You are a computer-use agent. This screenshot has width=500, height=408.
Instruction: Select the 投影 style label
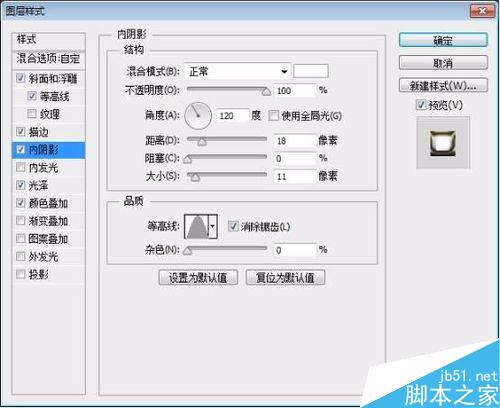pos(39,275)
